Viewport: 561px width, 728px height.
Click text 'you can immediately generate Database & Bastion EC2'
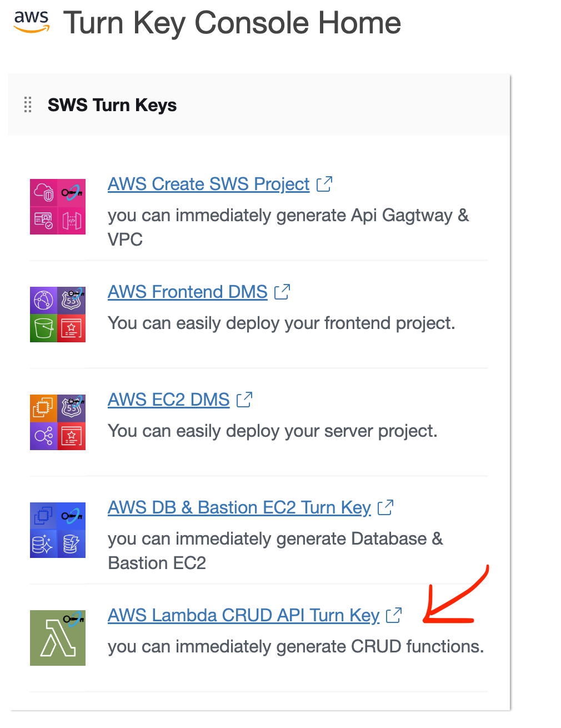[276, 551]
